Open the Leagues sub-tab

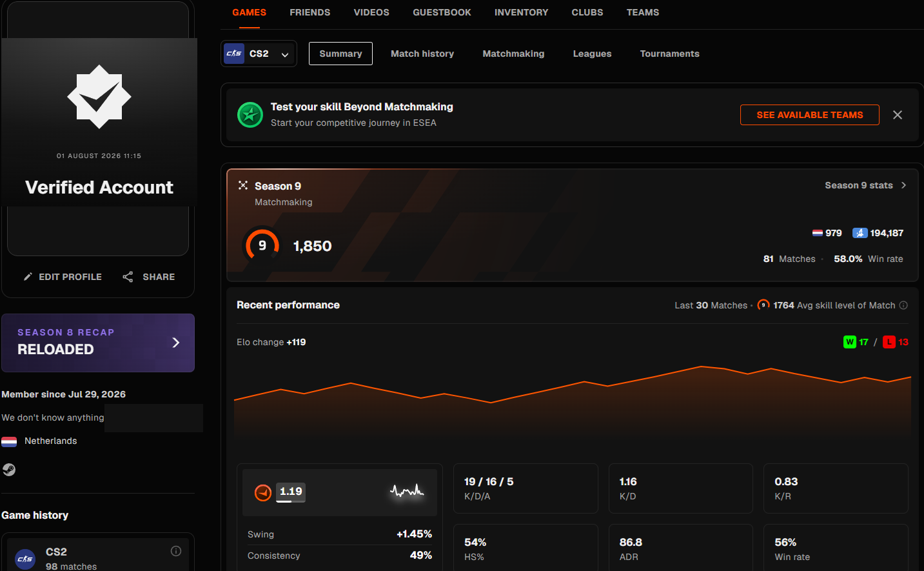point(592,54)
